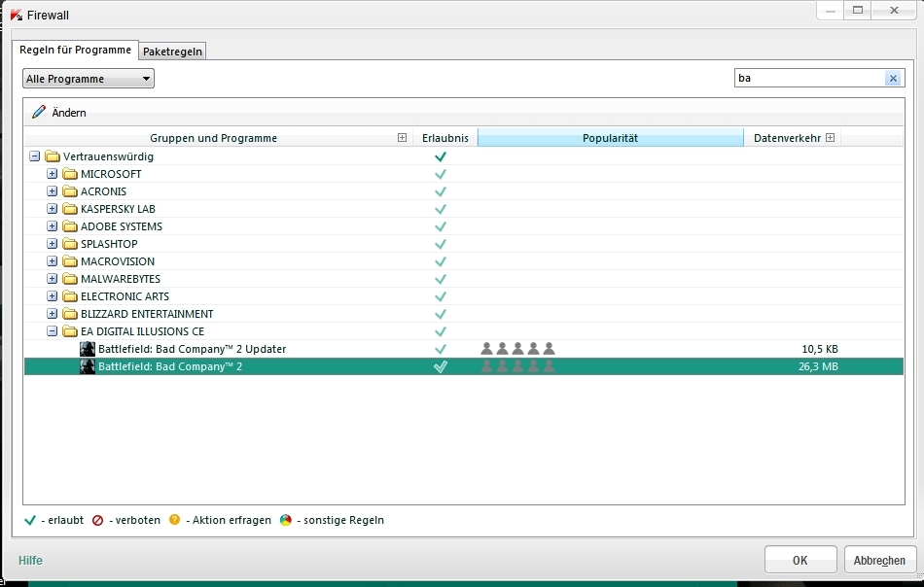Change permission checkmark for KASPERSKY LAB
The height and width of the screenshot is (587, 924).
[441, 209]
